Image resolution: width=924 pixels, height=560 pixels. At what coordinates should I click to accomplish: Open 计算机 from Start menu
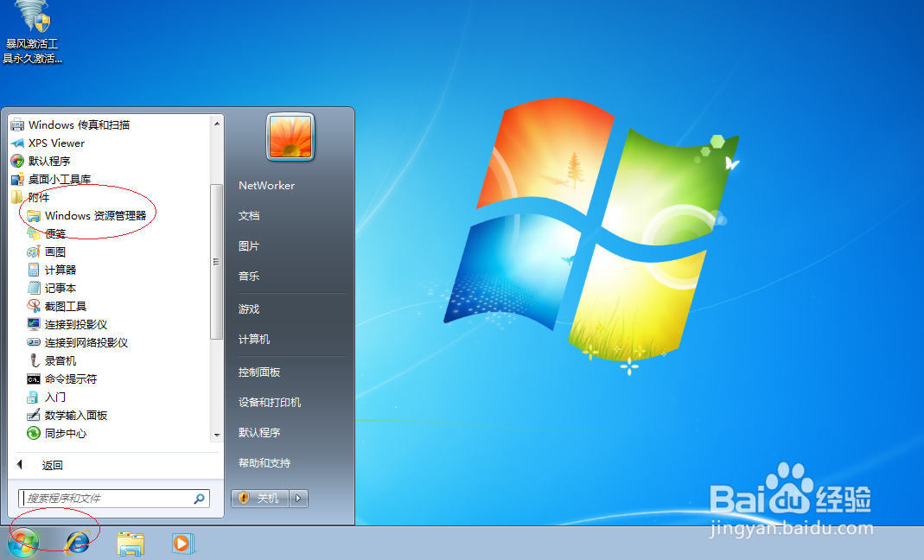pyautogui.click(x=254, y=339)
